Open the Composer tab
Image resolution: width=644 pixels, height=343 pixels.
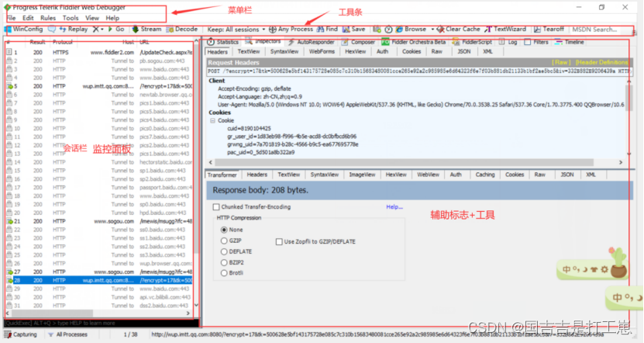point(358,42)
